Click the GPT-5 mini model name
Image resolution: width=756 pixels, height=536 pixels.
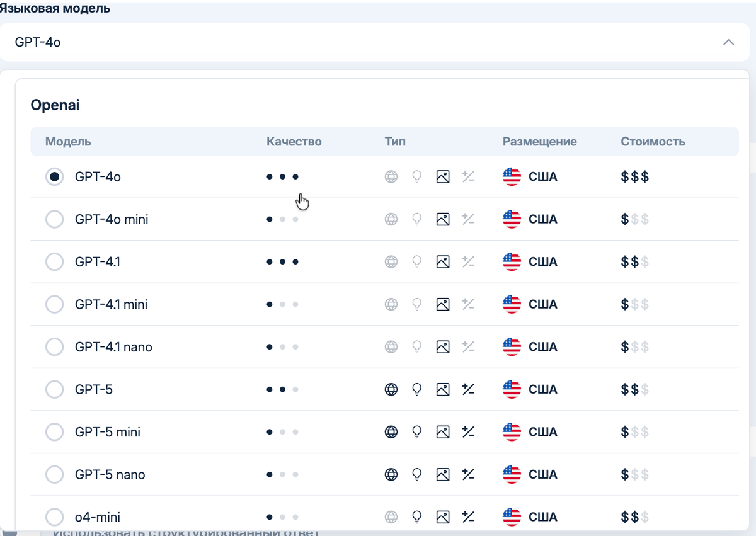tap(108, 432)
